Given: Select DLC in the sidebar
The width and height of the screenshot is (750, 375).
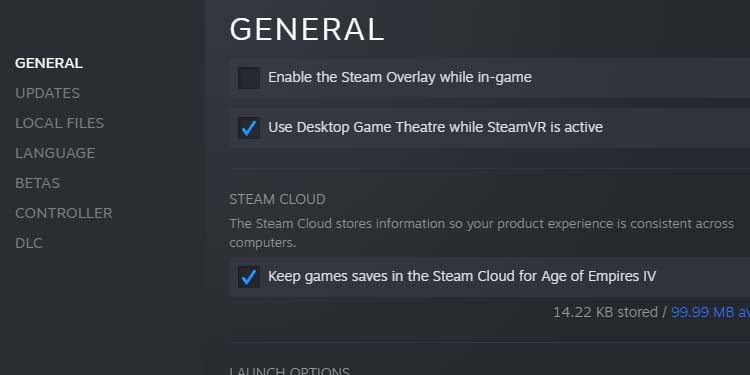Looking at the screenshot, I should (29, 243).
